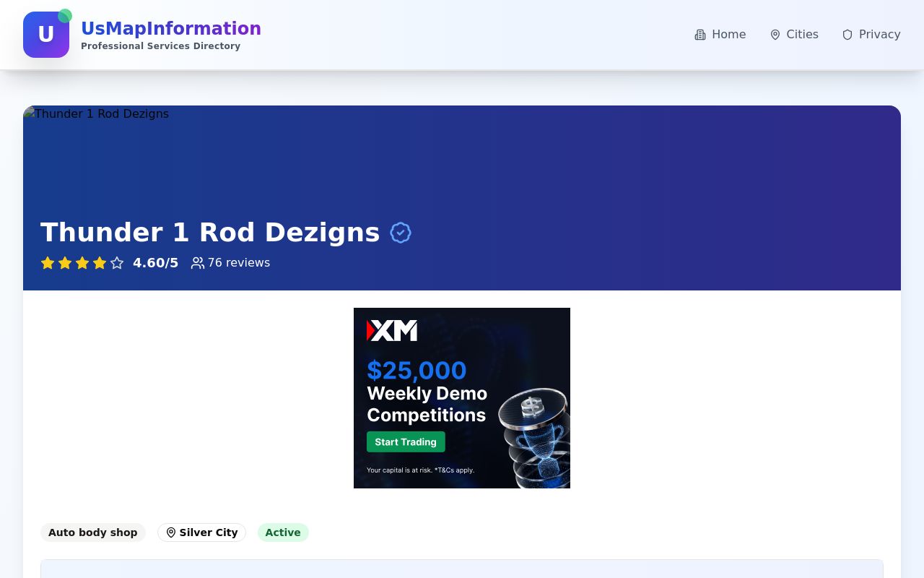Click the Professional Services Directory subtitle

160,46
